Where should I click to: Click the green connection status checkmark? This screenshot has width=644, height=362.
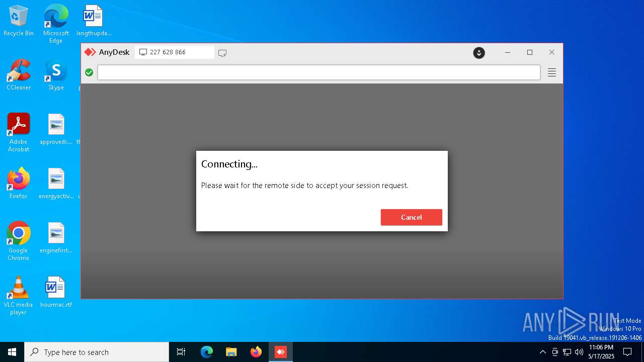tap(89, 72)
